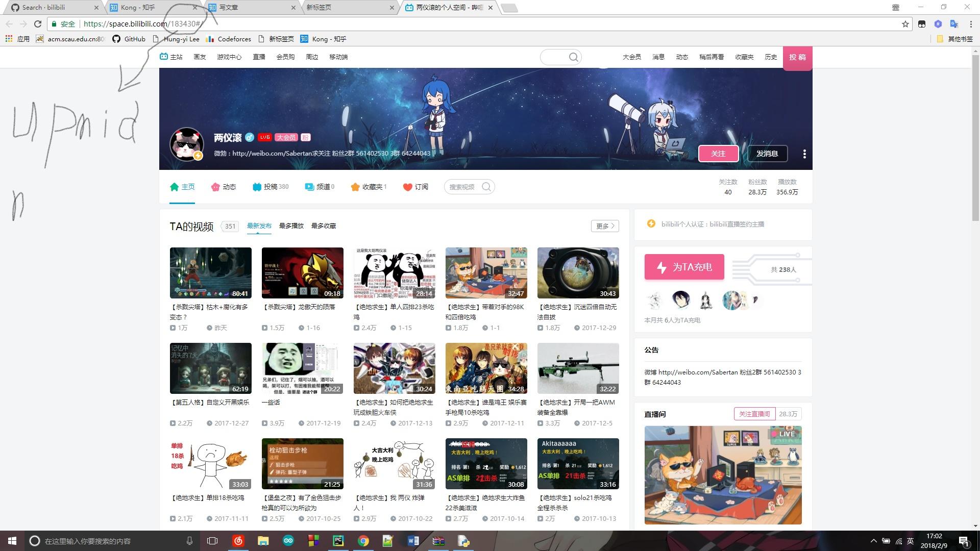The height and width of the screenshot is (551, 980).
Task: Click the 关注 follow button
Action: [718, 154]
